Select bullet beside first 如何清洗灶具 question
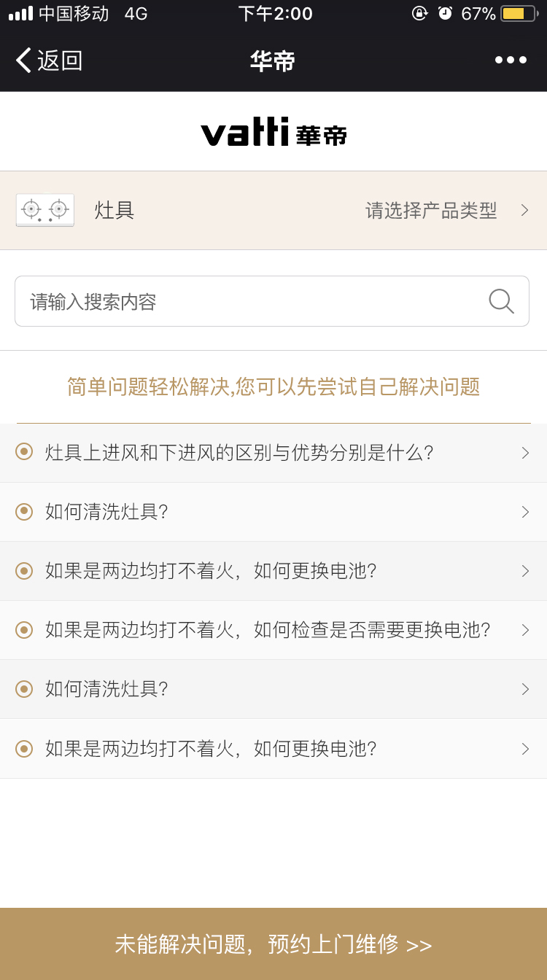The image size is (547, 980). (x=24, y=511)
